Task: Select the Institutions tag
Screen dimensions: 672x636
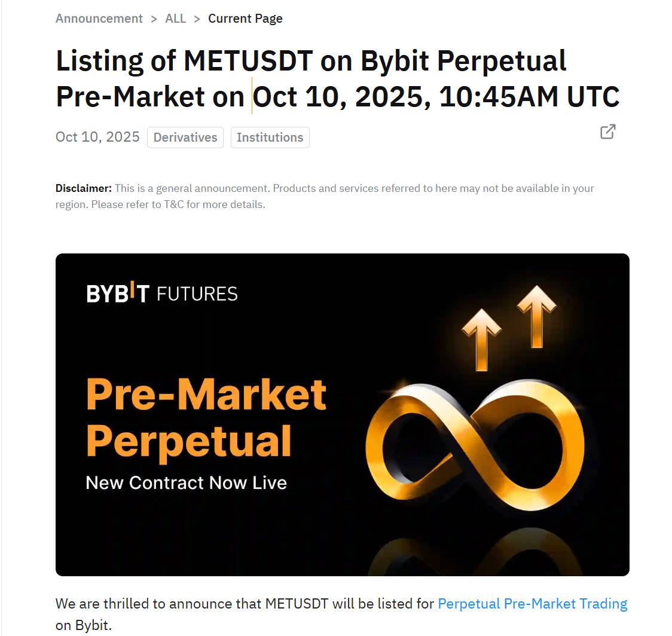Action: [270, 137]
